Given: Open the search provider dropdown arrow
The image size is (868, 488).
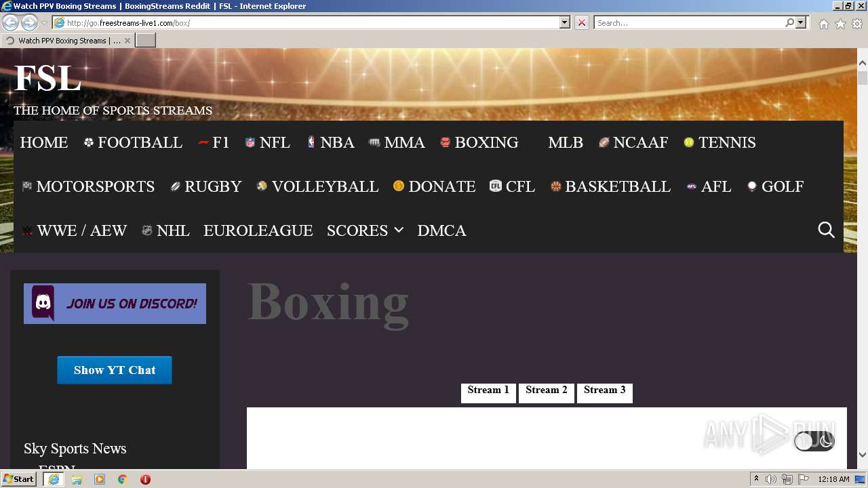Looking at the screenshot, I should 802,22.
